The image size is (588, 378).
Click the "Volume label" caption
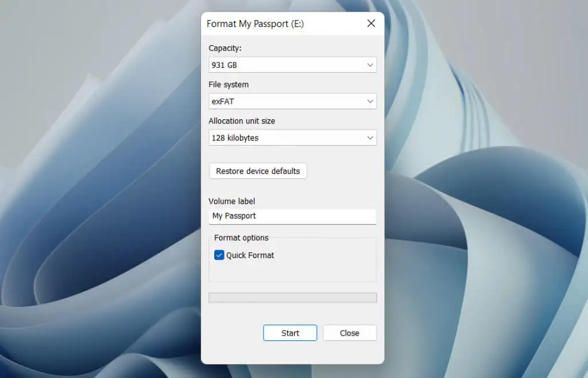point(232,201)
